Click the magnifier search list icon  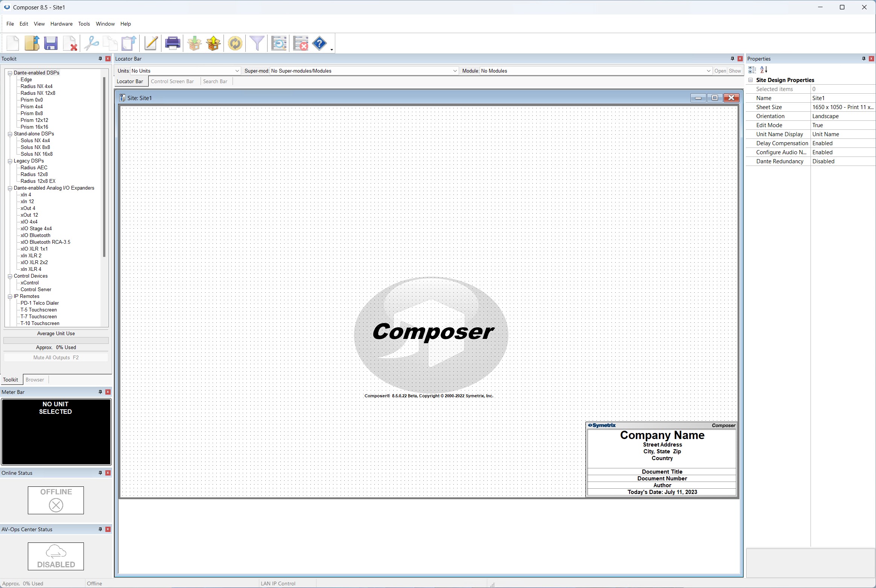[279, 43]
